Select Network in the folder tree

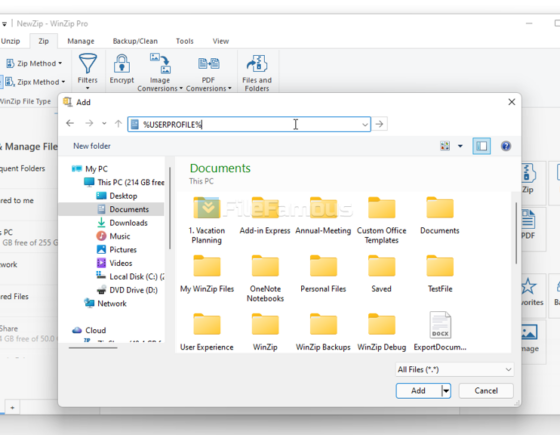coord(105,304)
